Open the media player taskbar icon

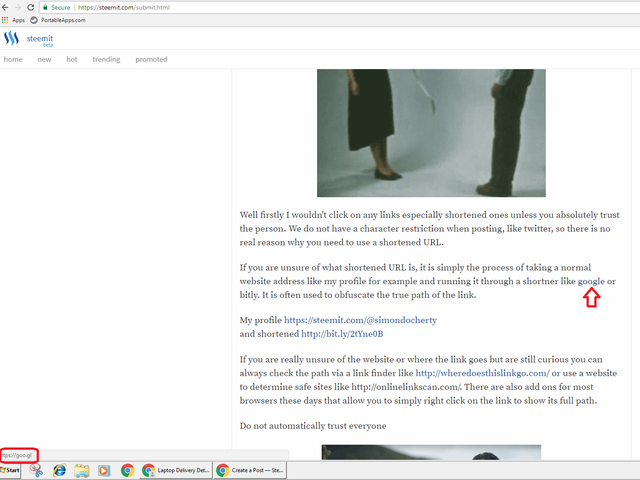click(104, 471)
